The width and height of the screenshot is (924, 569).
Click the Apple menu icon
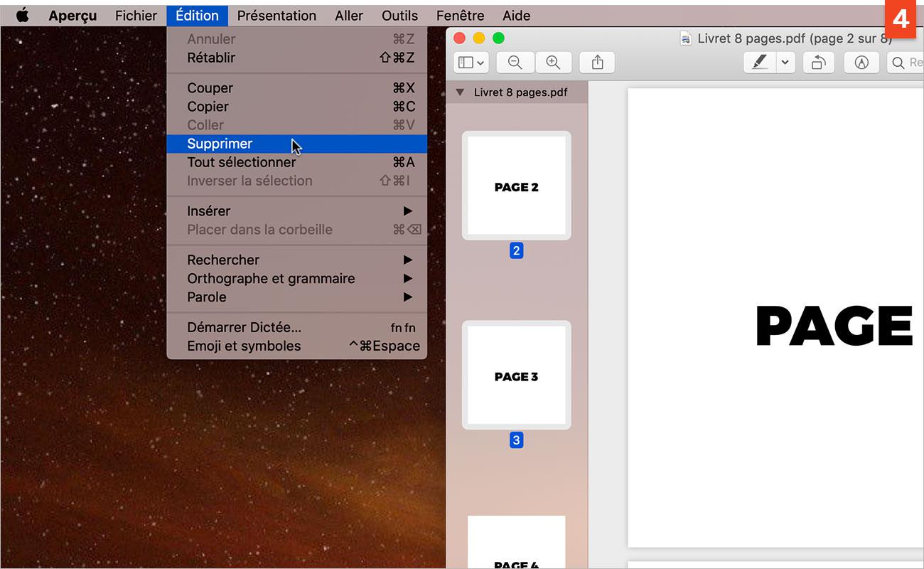pos(22,15)
